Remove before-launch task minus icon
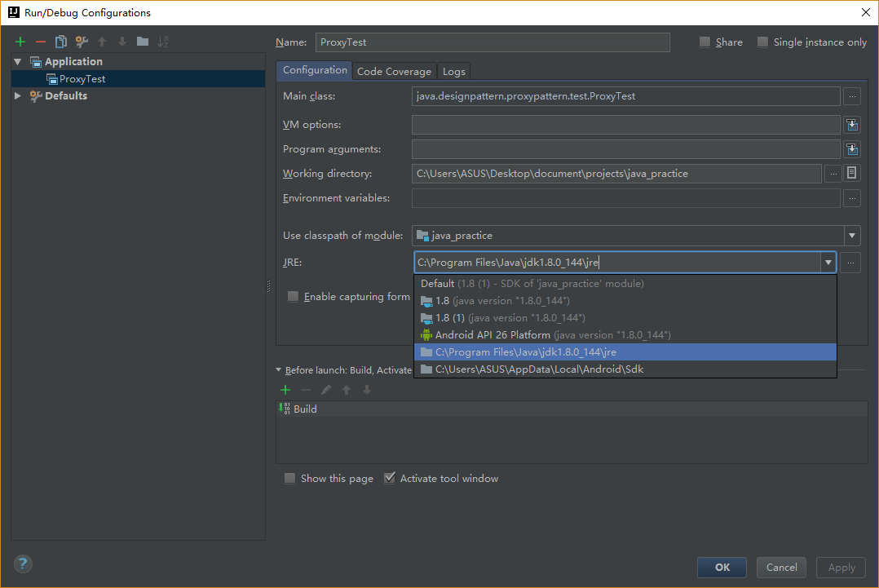Screen dimensions: 879x588 (306, 390)
